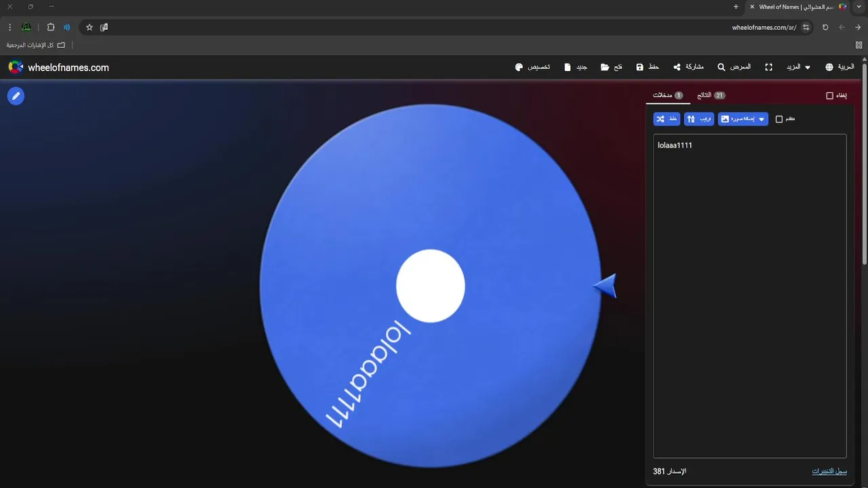Click the blue pointer arrow beside the wheel
868x488 pixels.
(x=605, y=286)
